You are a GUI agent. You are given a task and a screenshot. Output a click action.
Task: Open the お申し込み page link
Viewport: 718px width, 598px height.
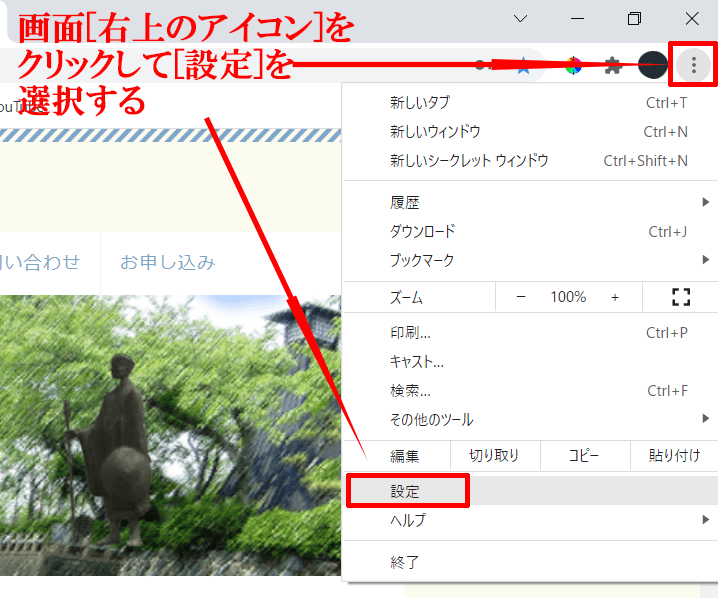[x=167, y=263]
